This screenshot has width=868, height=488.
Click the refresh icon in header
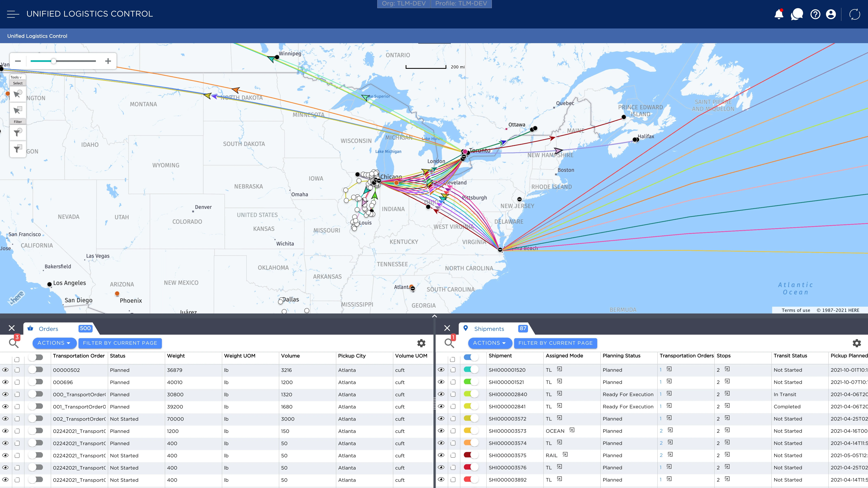point(855,14)
